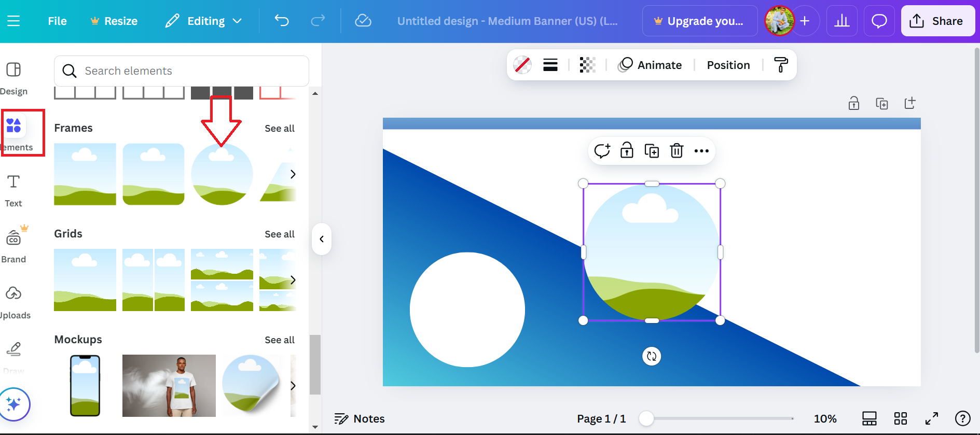Open the comments speech bubble icon
Screen dimensions: 980x435
pyautogui.click(x=879, y=21)
